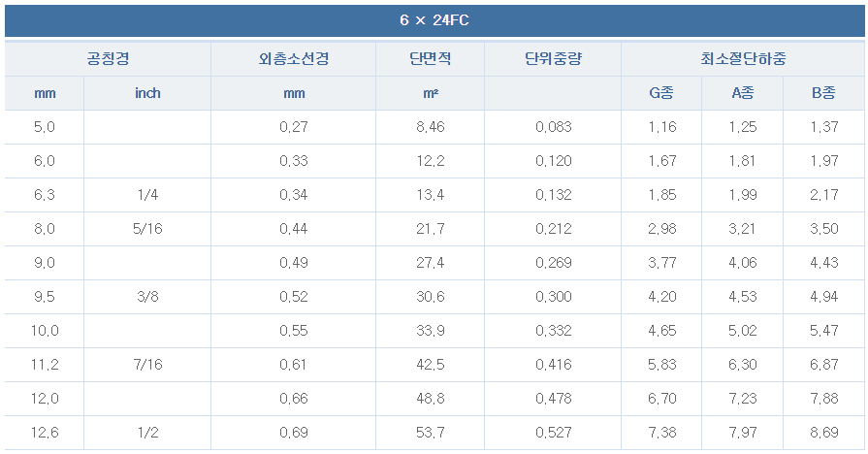
Task: Click the 0.083 unit weight value
Action: click(x=553, y=127)
